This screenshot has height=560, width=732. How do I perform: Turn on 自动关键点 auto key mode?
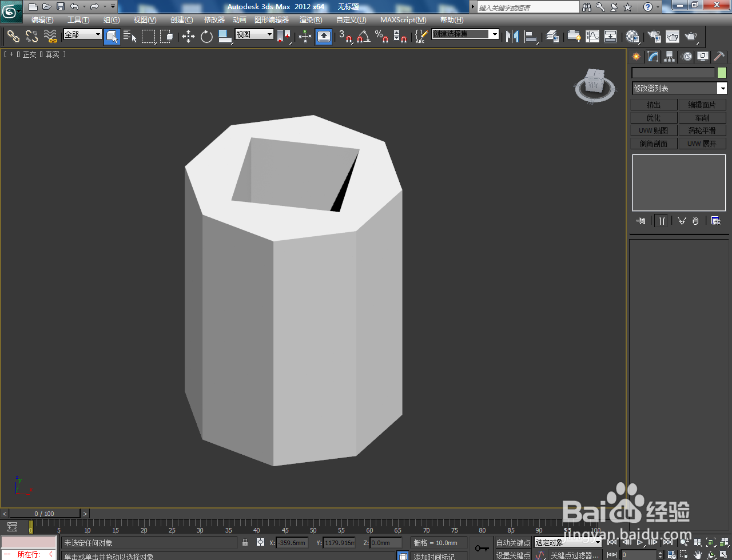click(513, 542)
